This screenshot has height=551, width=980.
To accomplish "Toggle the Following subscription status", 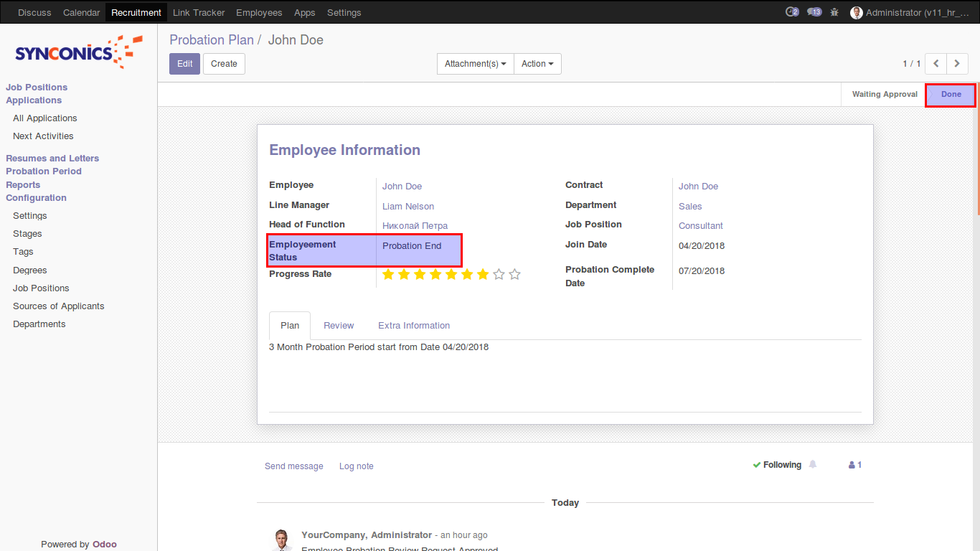I will (x=777, y=465).
